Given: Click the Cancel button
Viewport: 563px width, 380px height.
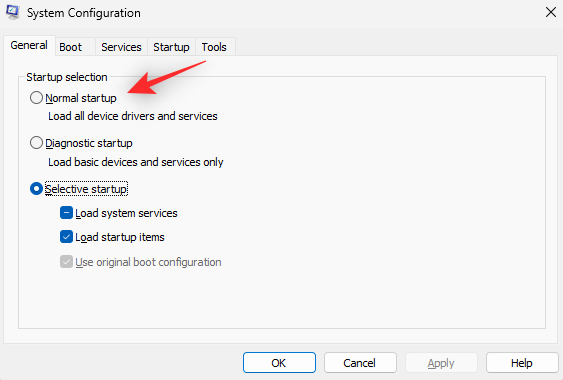Looking at the screenshot, I should (360, 363).
